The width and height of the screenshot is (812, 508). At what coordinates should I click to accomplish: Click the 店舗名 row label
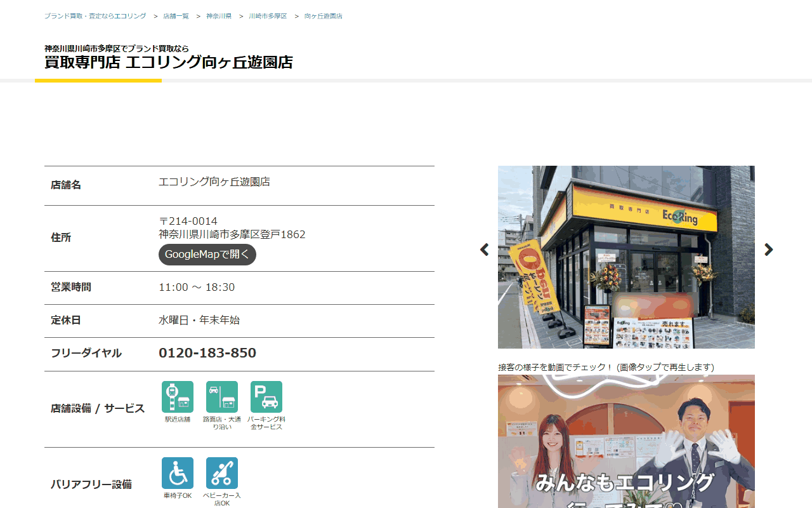coord(66,185)
